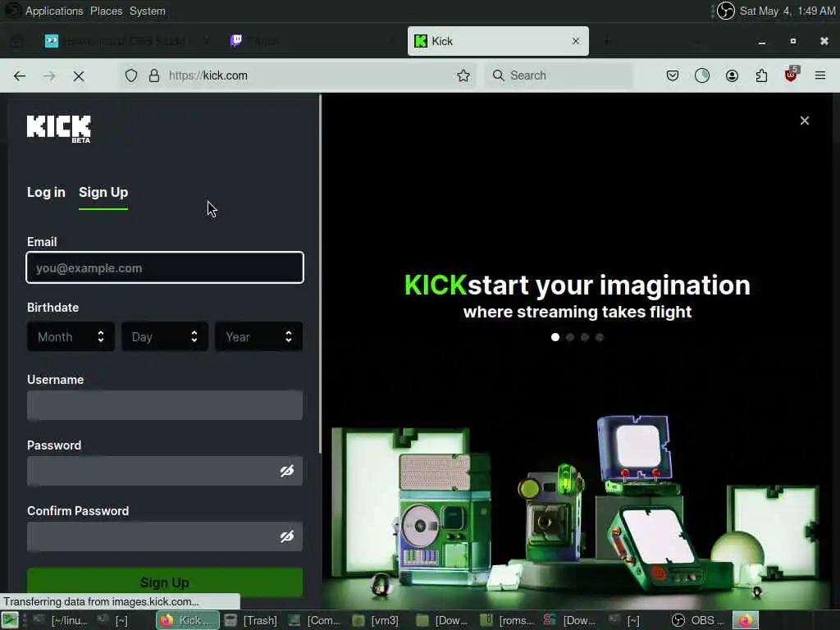Focus the Username input field

[165, 405]
